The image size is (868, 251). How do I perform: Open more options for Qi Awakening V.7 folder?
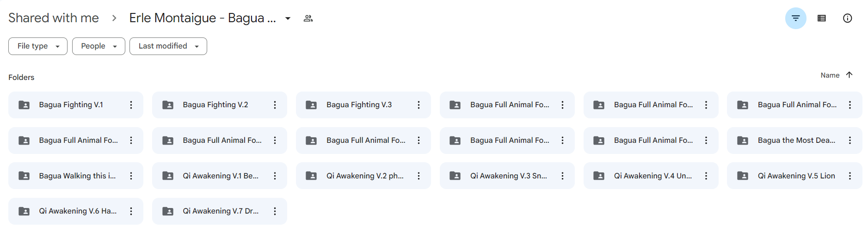(x=275, y=211)
